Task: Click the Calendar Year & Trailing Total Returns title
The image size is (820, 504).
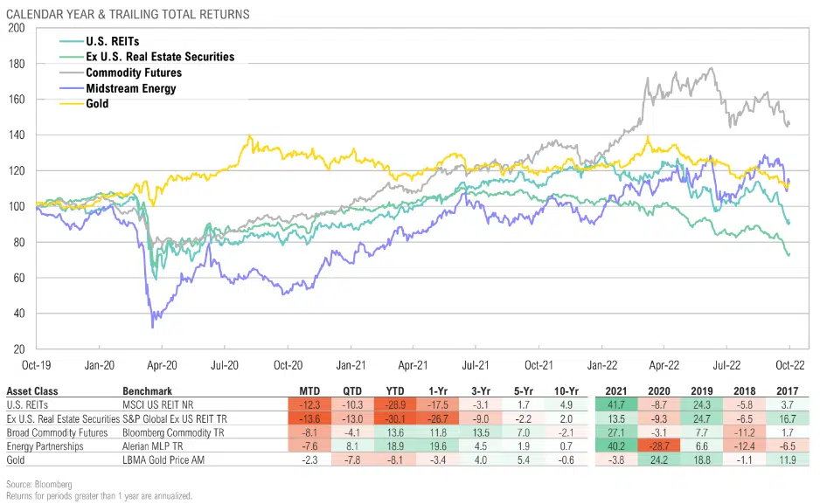Action: pyautogui.click(x=129, y=14)
